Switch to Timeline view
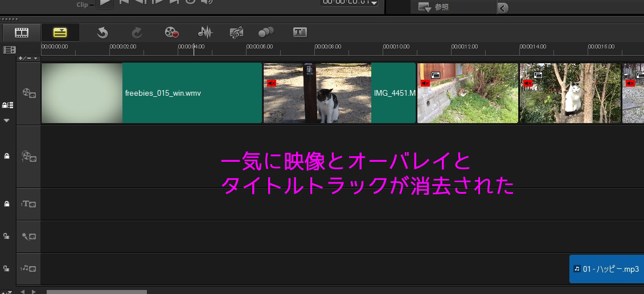 point(60,32)
